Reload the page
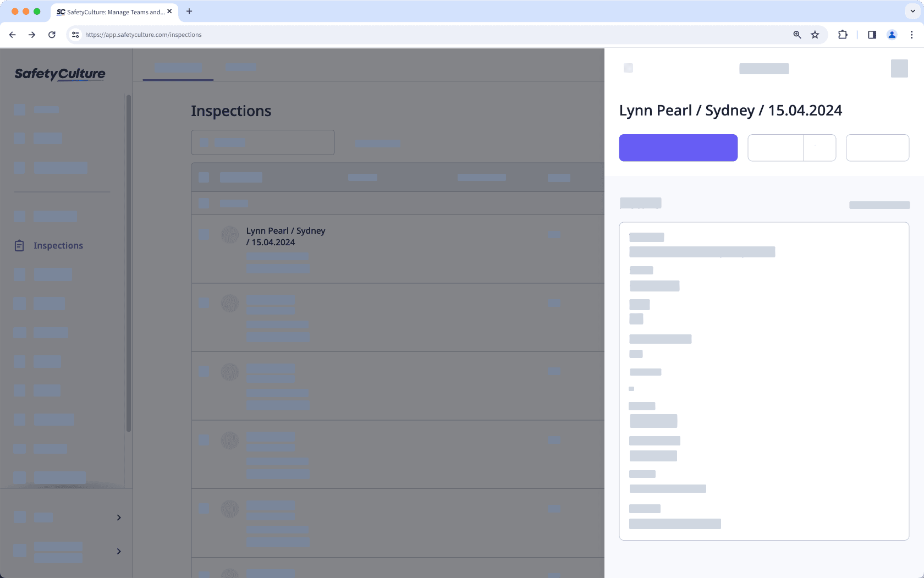This screenshot has height=578, width=924. point(52,34)
